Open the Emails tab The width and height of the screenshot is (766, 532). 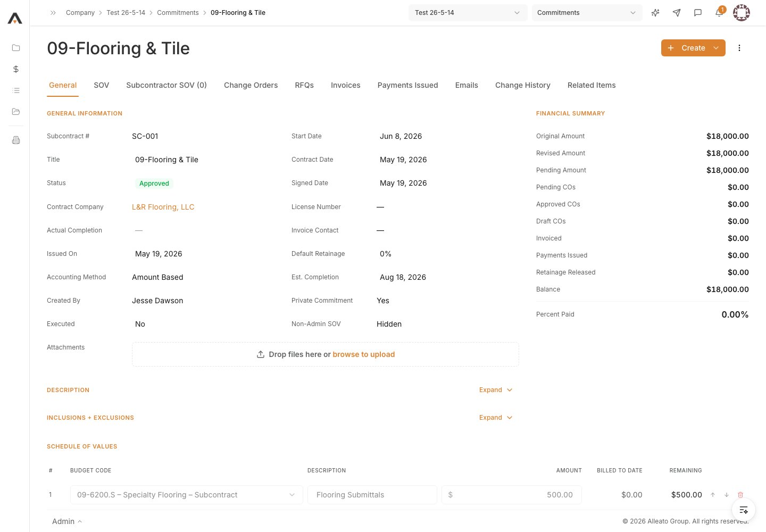(467, 85)
